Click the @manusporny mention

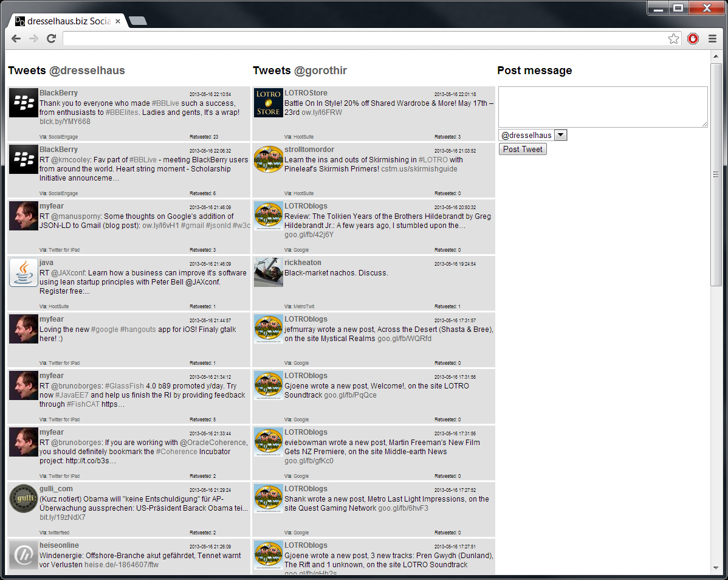[77, 216]
